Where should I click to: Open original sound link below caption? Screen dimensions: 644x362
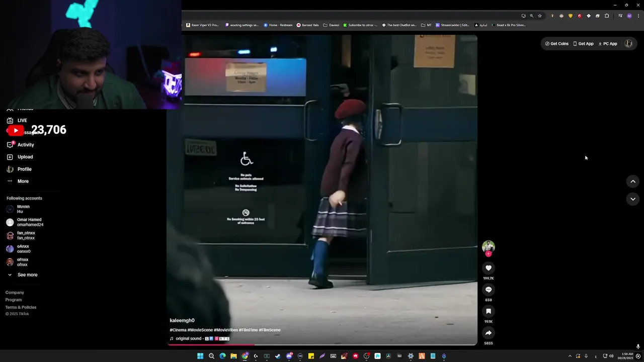200,339
